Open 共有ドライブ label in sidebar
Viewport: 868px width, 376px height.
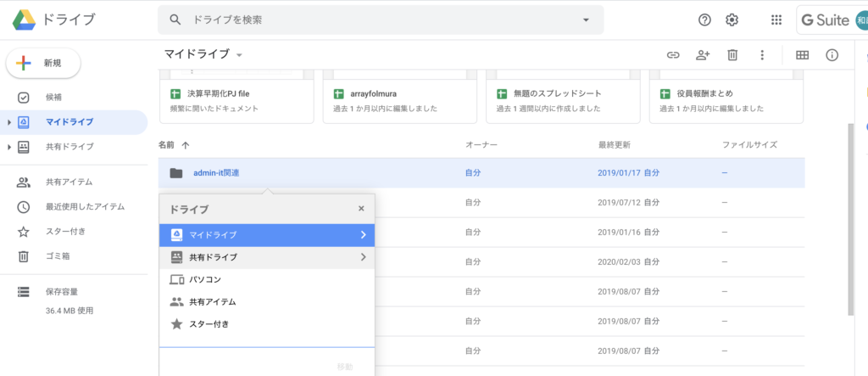point(70,147)
